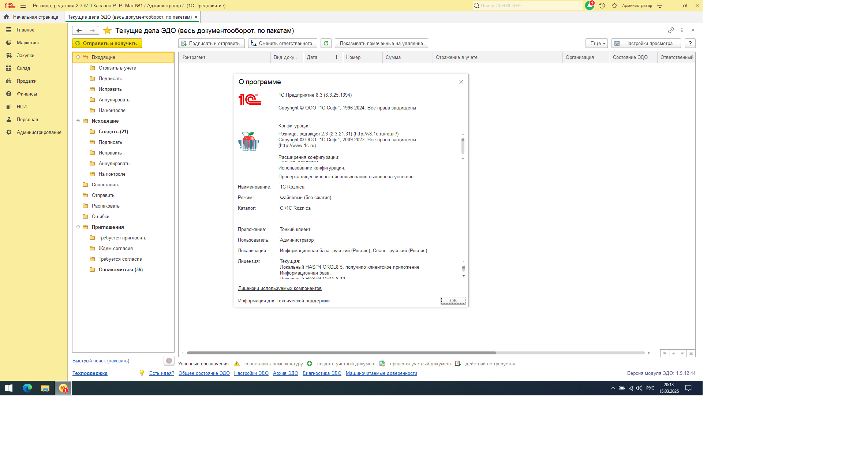Navigate back with left arrow button
Viewport: 868px width, 462px height.
(x=79, y=30)
